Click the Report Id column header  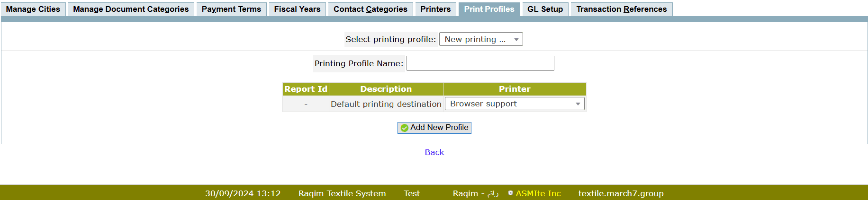(x=306, y=89)
